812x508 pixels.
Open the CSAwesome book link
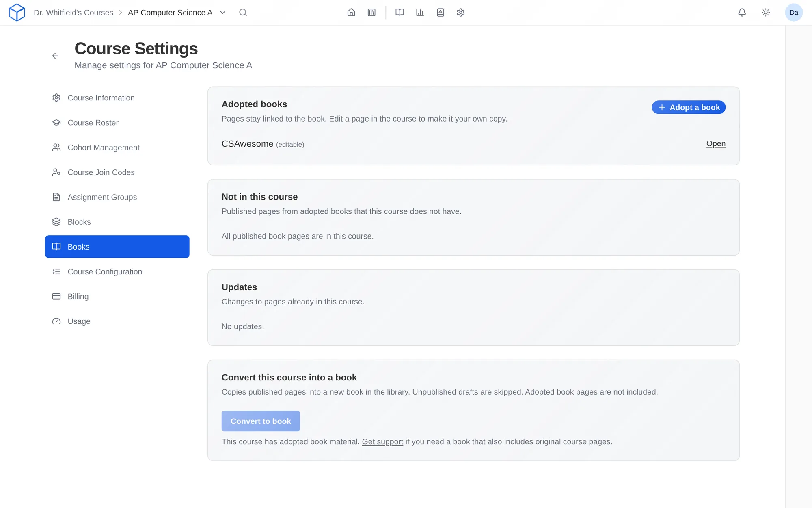coord(716,144)
